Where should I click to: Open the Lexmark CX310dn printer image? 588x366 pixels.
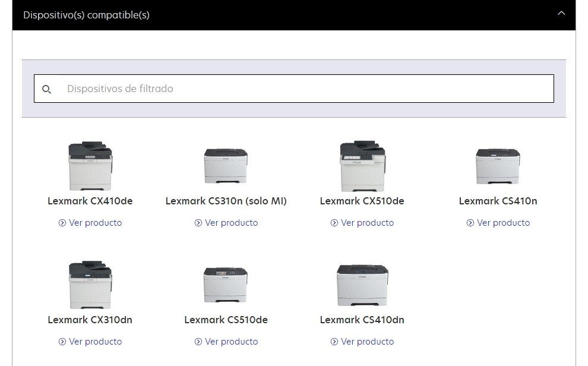pyautogui.click(x=90, y=284)
